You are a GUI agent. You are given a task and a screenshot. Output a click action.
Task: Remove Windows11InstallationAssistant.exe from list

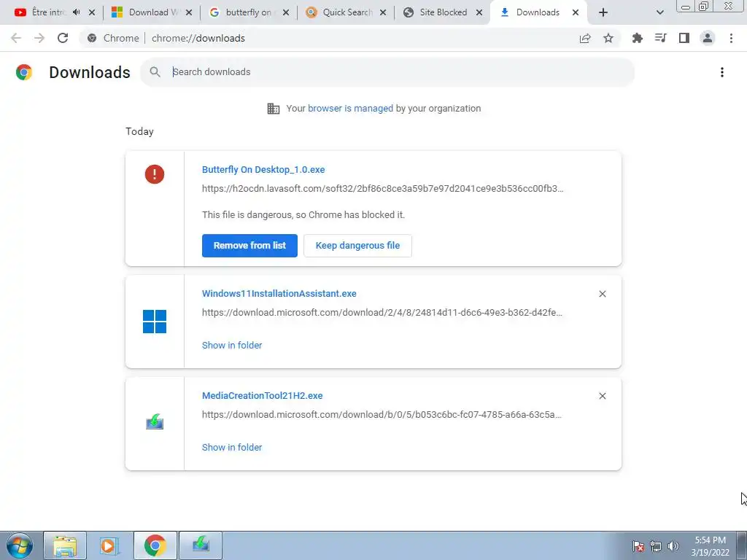602,294
